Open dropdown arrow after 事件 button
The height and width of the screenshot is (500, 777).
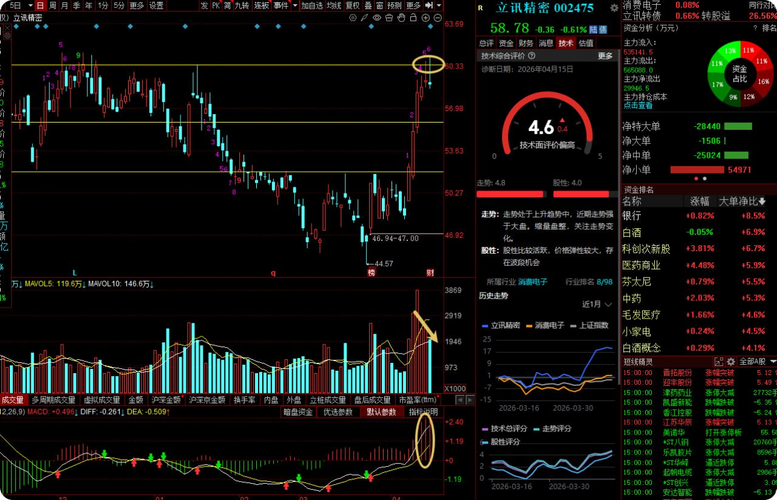point(295,5)
